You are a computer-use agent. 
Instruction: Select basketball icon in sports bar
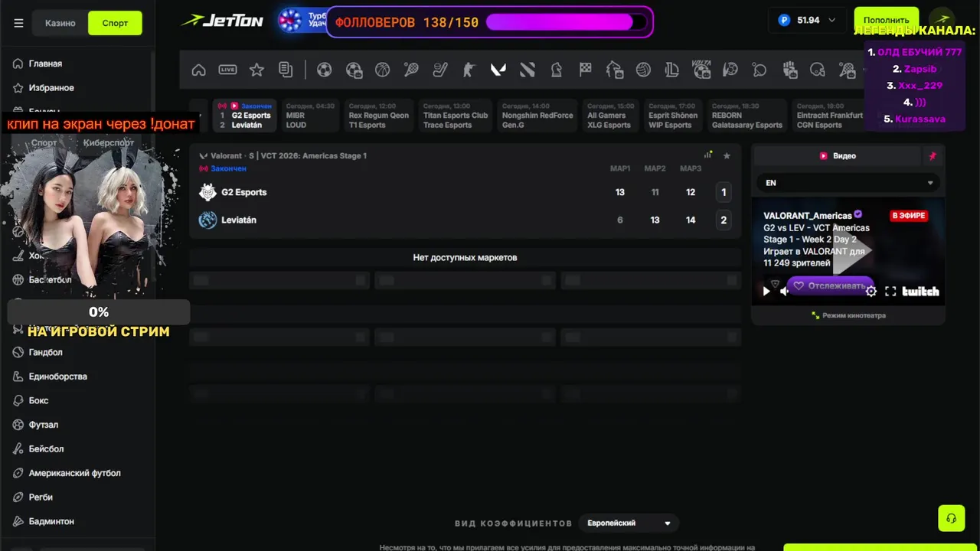point(382,70)
